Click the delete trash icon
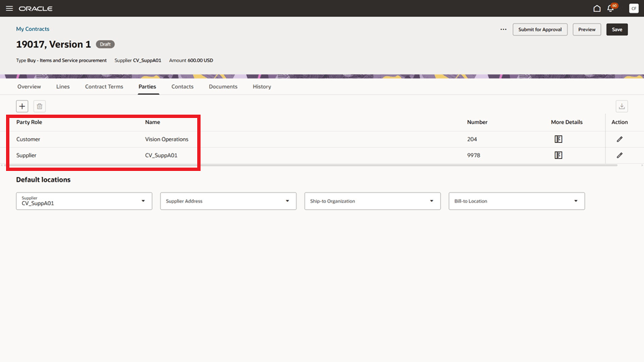 pyautogui.click(x=40, y=107)
